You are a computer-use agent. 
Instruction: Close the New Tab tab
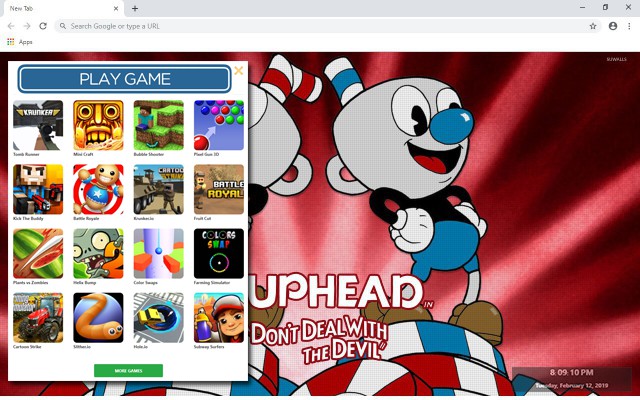tap(116, 8)
